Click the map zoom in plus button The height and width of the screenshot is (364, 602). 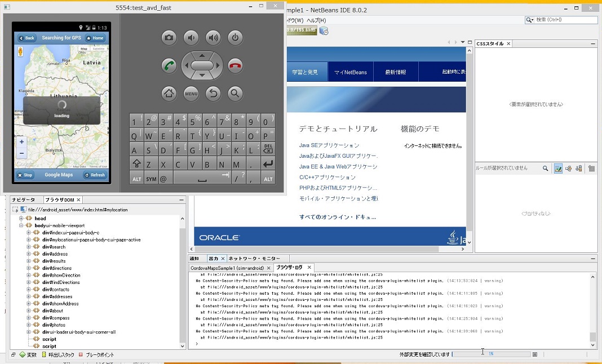click(21, 141)
